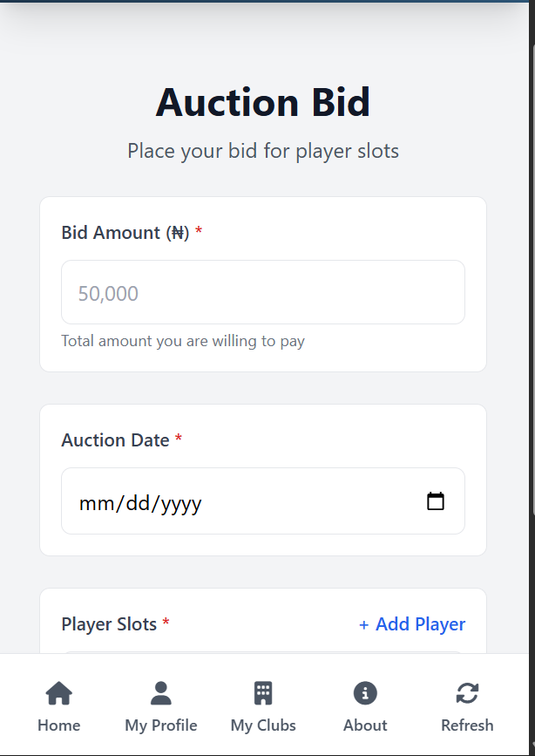The image size is (535, 756).
Task: Open the calendar icon in the Auction Date field
Action: (x=436, y=501)
